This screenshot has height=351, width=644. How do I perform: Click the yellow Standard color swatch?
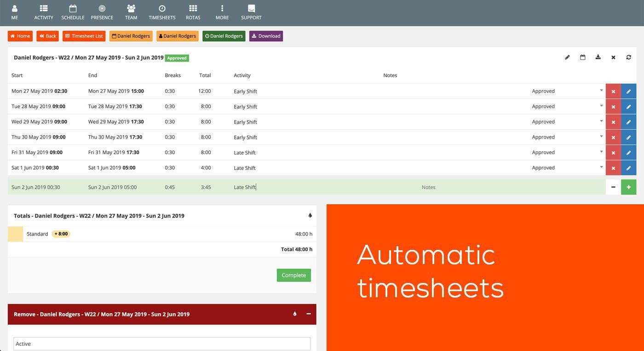click(15, 234)
